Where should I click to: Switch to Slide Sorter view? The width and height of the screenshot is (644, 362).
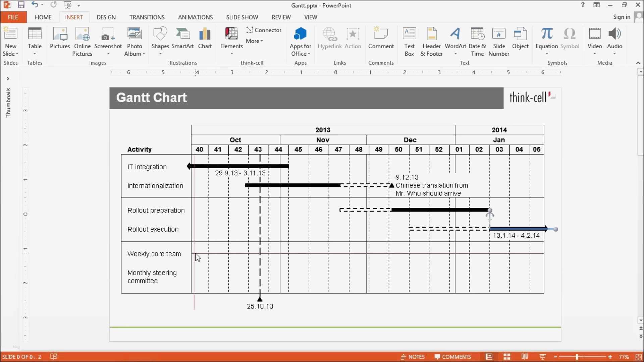click(507, 357)
